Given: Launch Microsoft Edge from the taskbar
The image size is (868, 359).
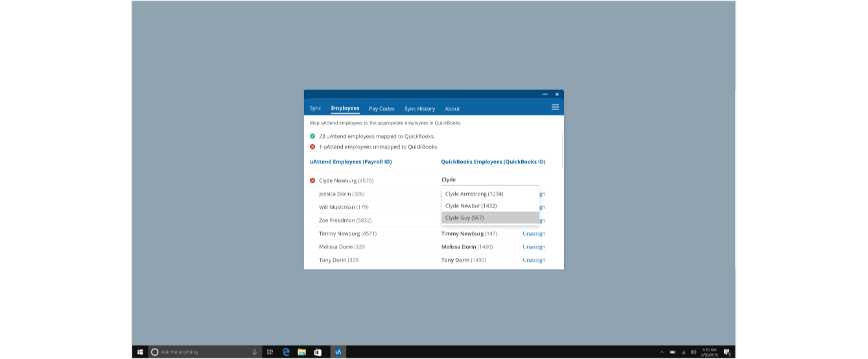Looking at the screenshot, I should [286, 352].
